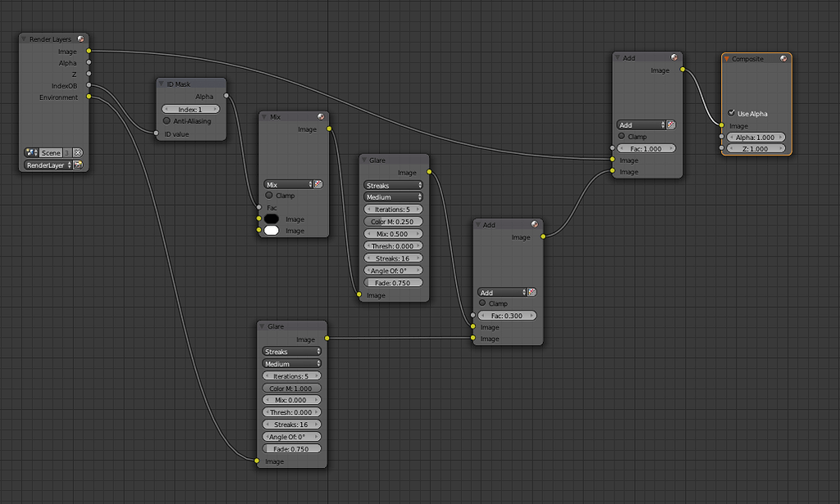Image resolution: width=840 pixels, height=504 pixels.
Task: Click Alpha: 1.000 slider on Composite node
Action: tap(756, 138)
